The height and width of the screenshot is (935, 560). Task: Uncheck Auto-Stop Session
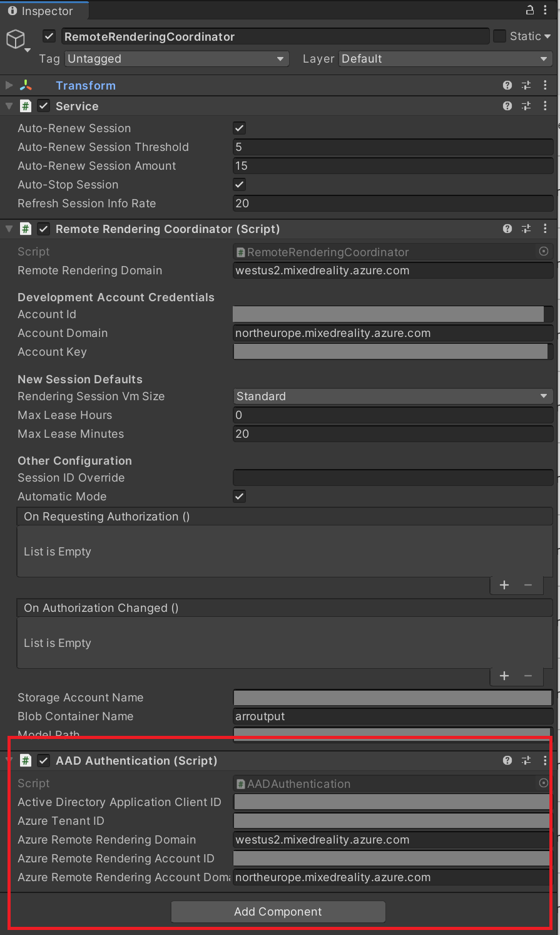[x=239, y=184]
